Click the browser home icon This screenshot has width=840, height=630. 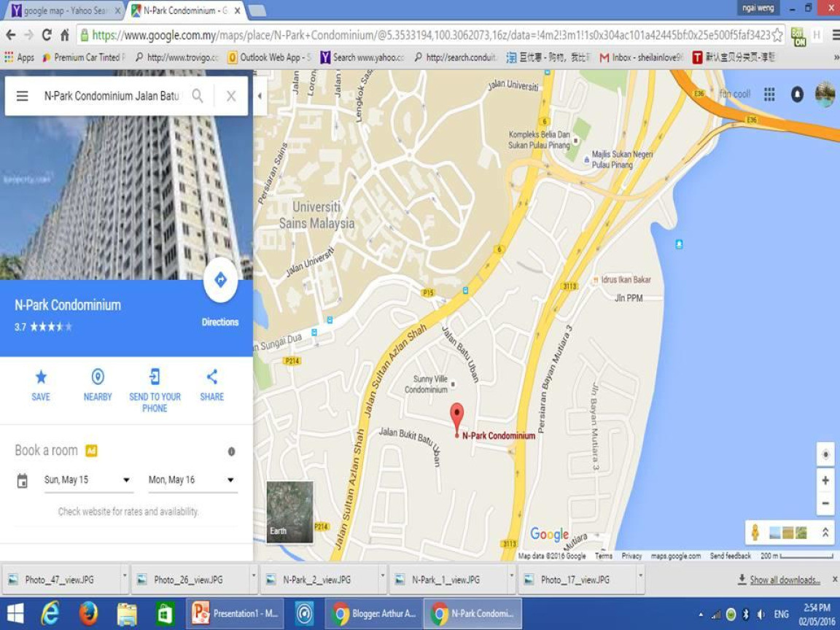click(65, 35)
